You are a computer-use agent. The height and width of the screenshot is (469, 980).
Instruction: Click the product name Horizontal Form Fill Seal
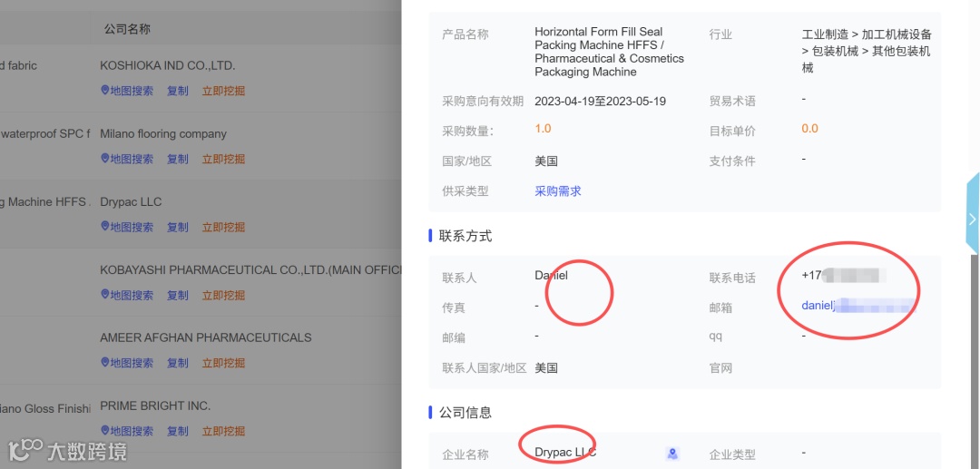point(610,52)
